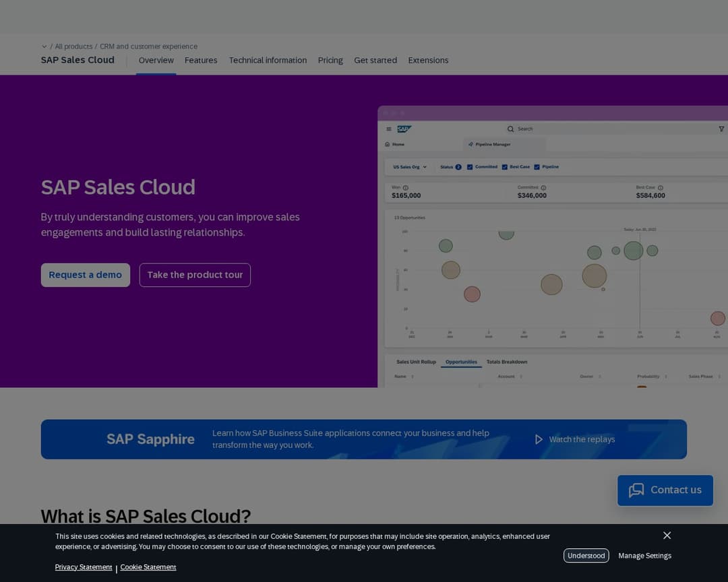
Task: Go to the Technical information tab
Action: 268,61
